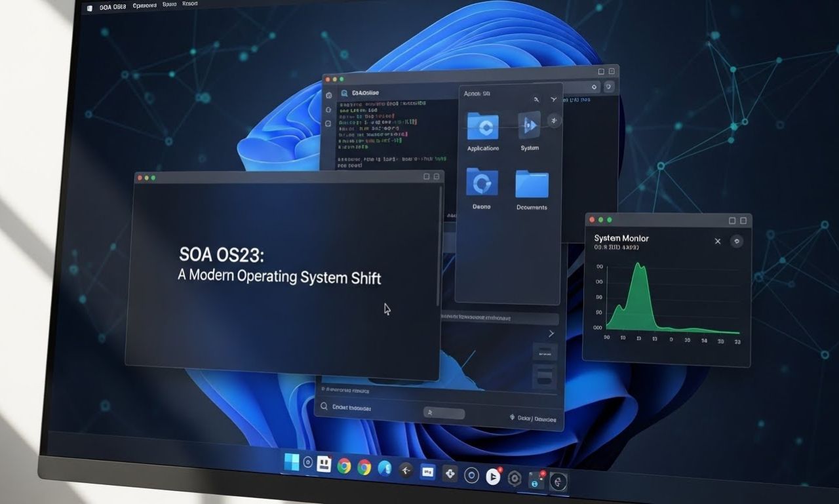This screenshot has width=839, height=504.
Task: Expand the right chevron in the lower panel
Action: pos(551,334)
